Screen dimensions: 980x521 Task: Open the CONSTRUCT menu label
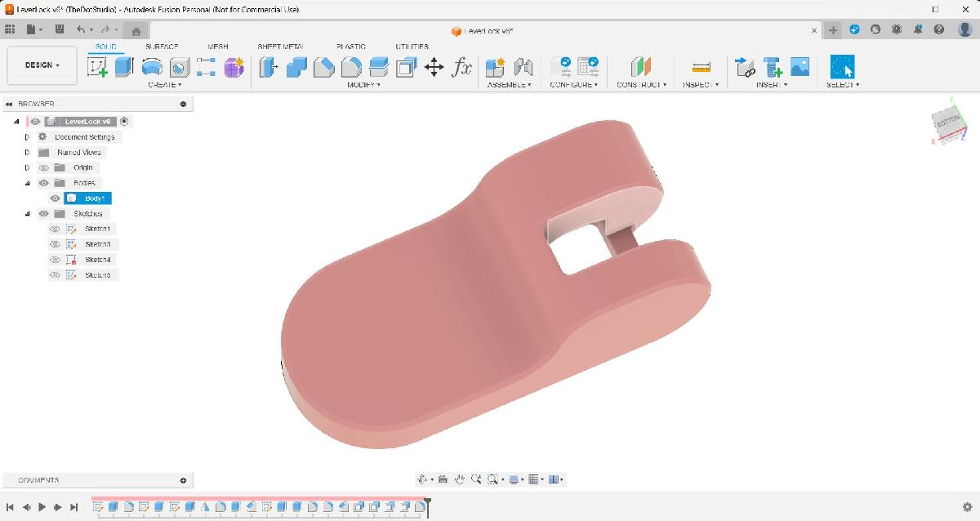641,85
